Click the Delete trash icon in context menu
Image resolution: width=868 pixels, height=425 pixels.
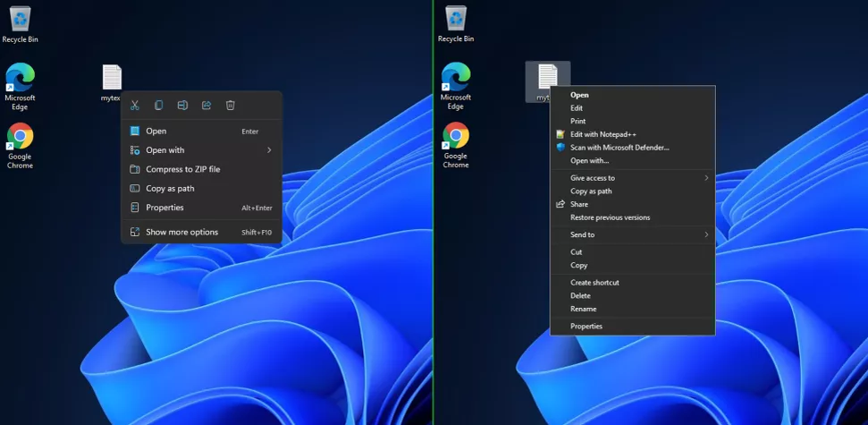point(231,106)
